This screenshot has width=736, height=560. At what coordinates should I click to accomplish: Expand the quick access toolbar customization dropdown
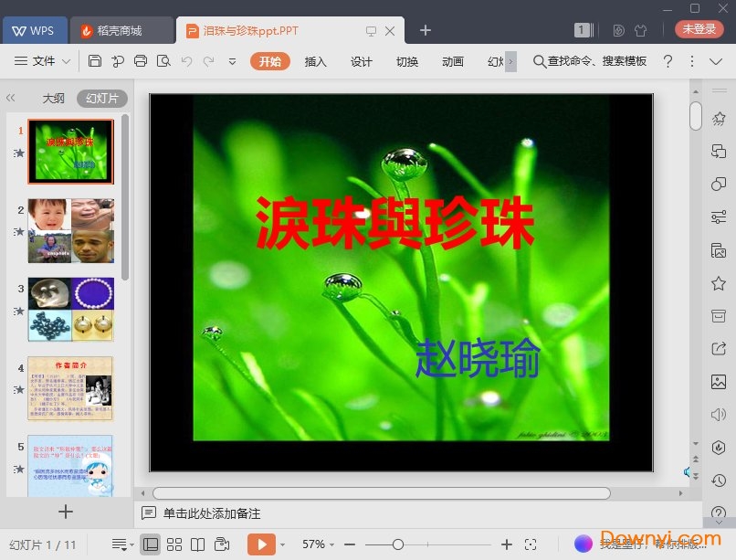pyautogui.click(x=231, y=60)
